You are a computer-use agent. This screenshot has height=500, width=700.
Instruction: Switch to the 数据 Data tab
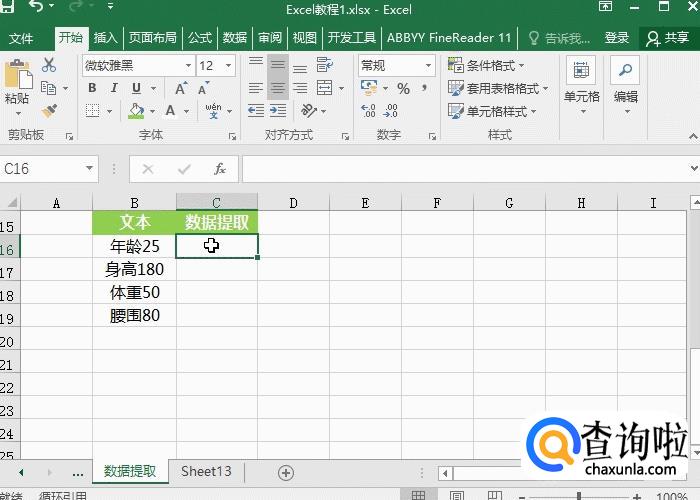(235, 38)
